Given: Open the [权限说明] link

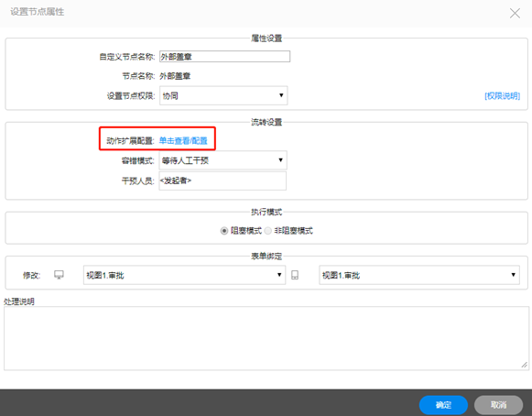Looking at the screenshot, I should pyautogui.click(x=502, y=96).
